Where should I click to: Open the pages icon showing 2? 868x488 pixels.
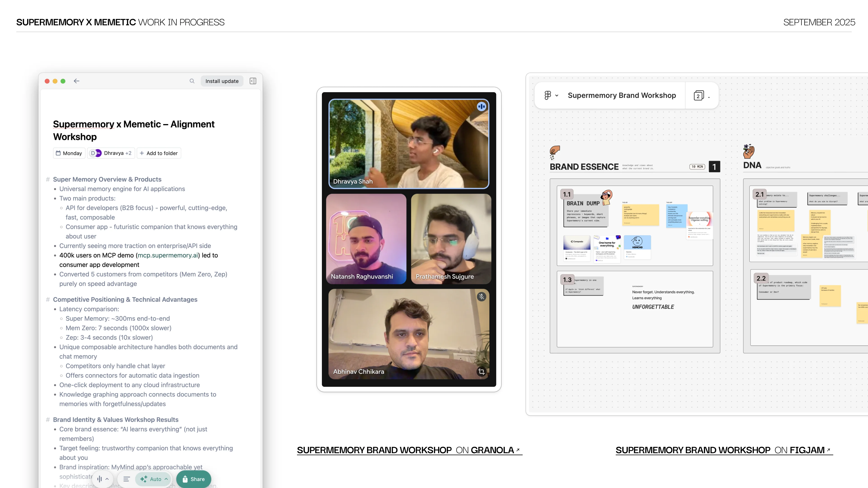pos(699,96)
